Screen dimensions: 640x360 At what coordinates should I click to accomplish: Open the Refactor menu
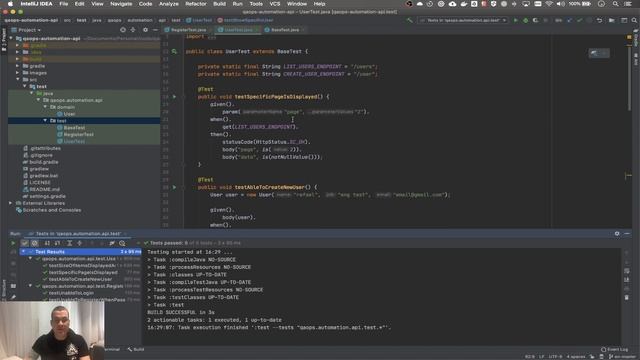[x=196, y=4]
